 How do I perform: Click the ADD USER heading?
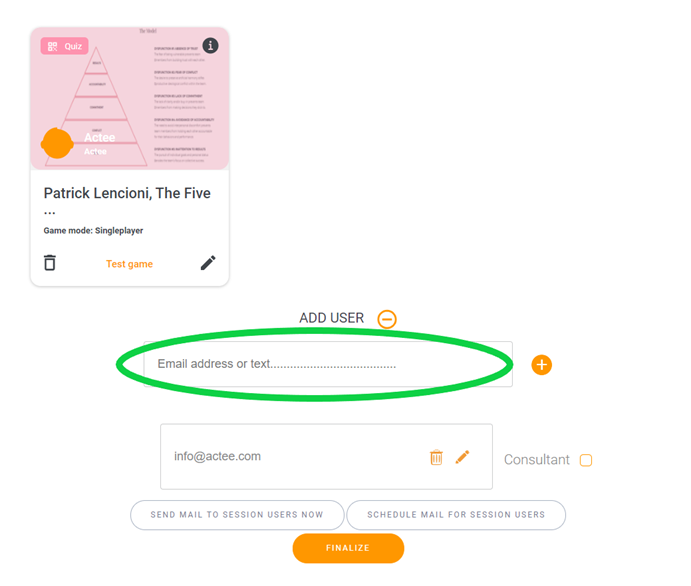point(331,318)
